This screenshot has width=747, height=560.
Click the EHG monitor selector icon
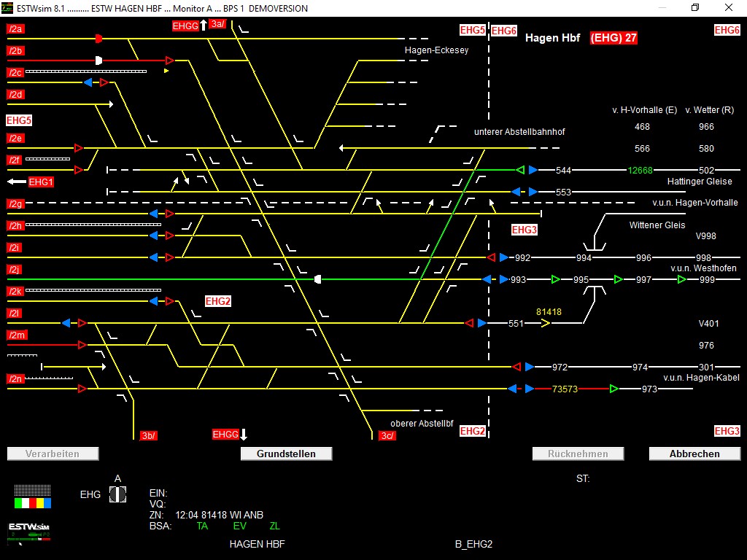[117, 494]
